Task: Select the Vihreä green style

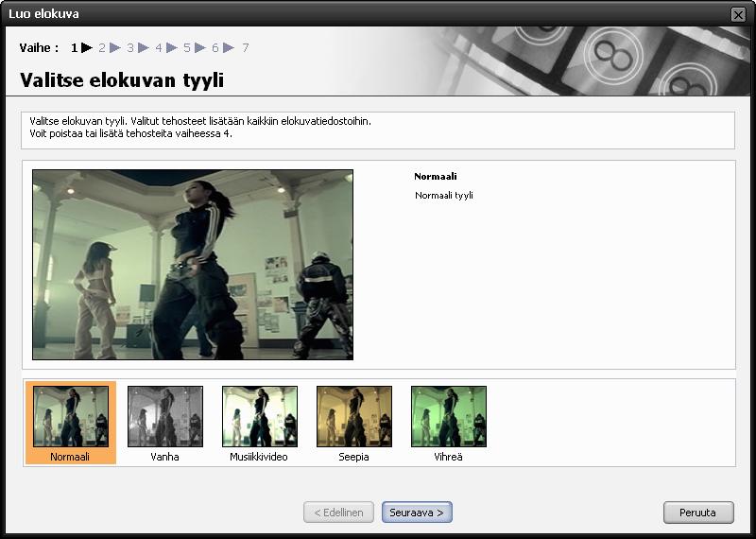Action: coord(449,416)
